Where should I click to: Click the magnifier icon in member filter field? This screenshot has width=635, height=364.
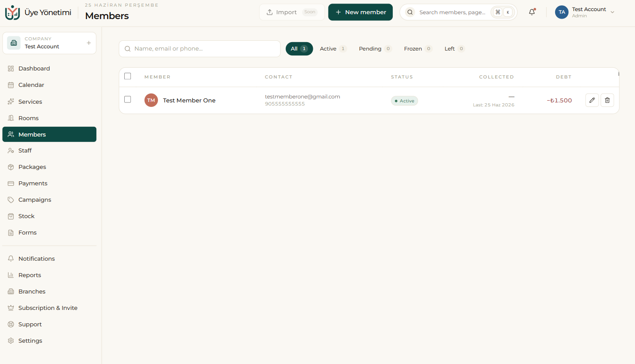[x=128, y=49]
